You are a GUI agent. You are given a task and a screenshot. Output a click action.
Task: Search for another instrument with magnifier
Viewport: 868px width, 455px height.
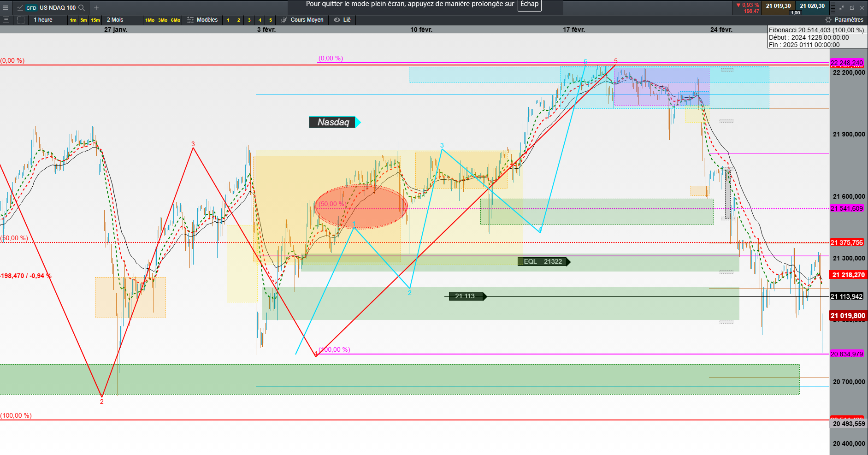82,8
